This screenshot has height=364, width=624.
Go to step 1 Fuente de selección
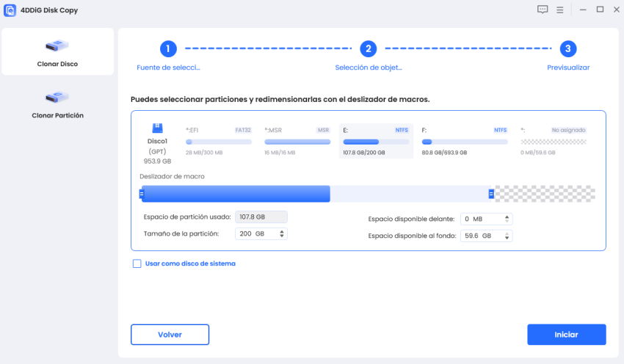click(x=168, y=49)
